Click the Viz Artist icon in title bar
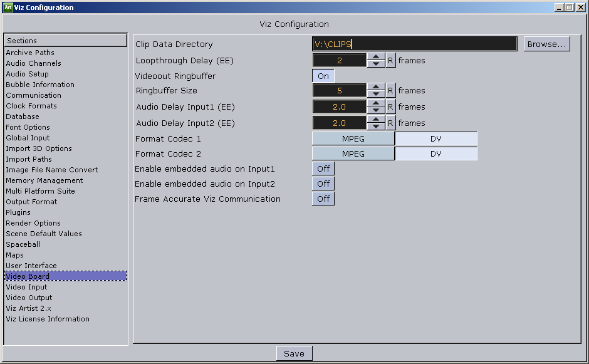 click(8, 8)
